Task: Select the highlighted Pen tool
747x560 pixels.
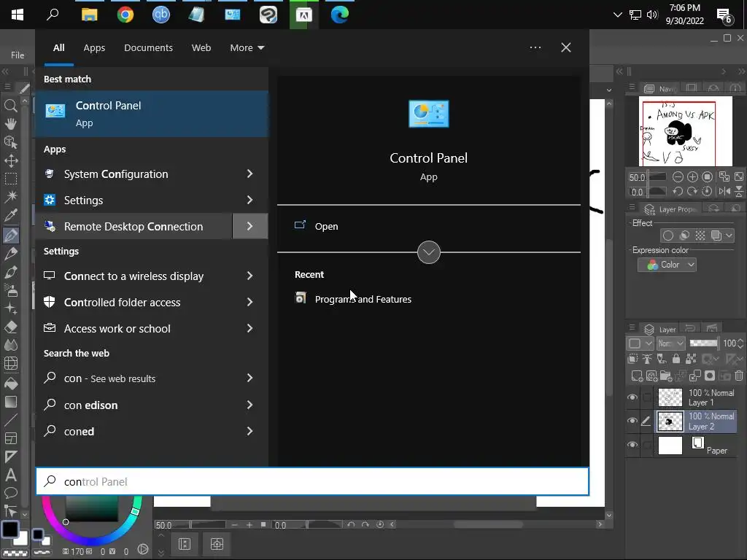Action: coord(10,235)
